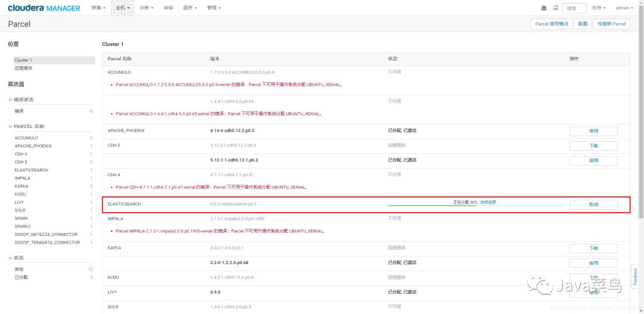Click the 配置 button
Viewport: 644px width, 314px height.
[x=583, y=24]
